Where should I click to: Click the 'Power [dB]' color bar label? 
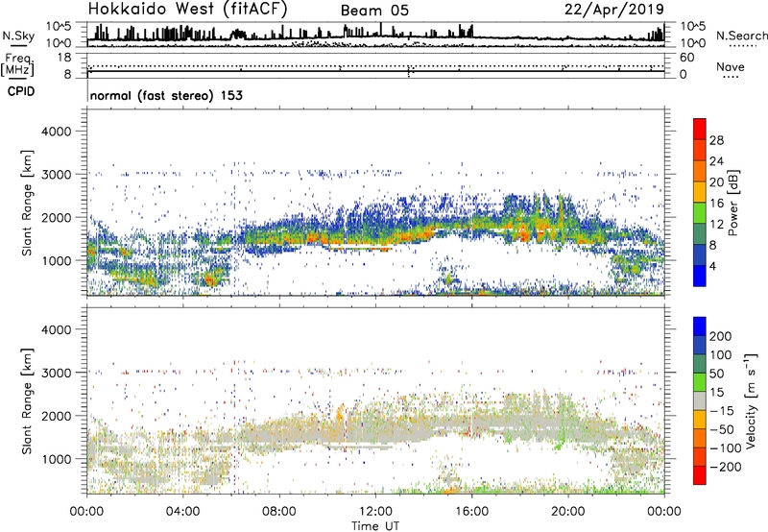coord(732,204)
